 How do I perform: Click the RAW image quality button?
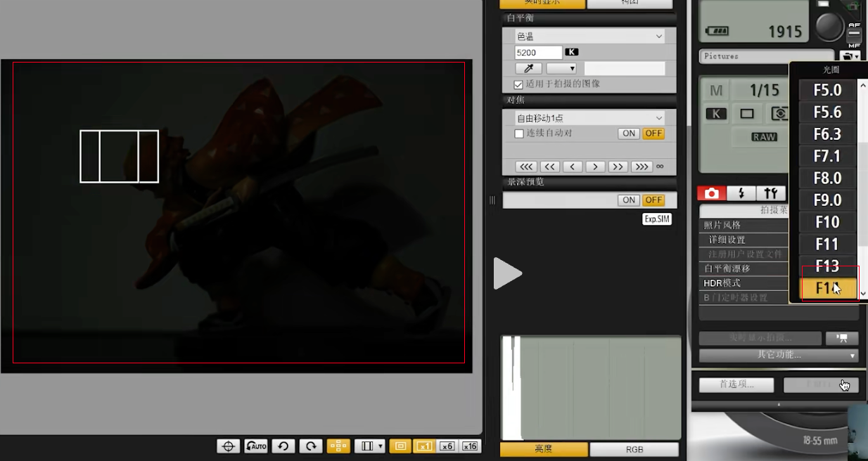pos(764,137)
